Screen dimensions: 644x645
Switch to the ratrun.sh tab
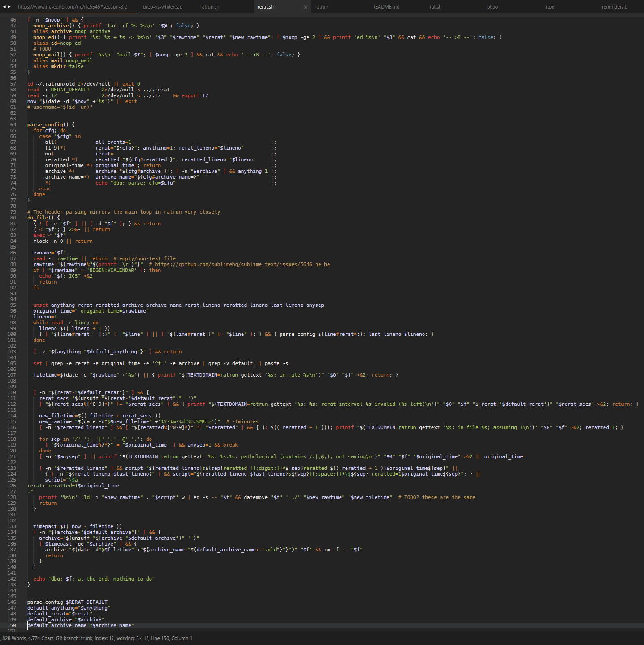pyautogui.click(x=210, y=7)
